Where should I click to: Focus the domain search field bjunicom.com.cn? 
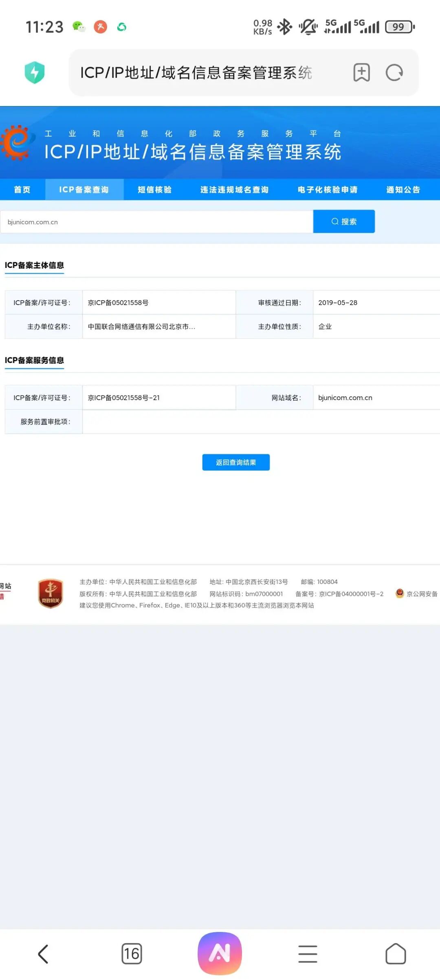[156, 222]
